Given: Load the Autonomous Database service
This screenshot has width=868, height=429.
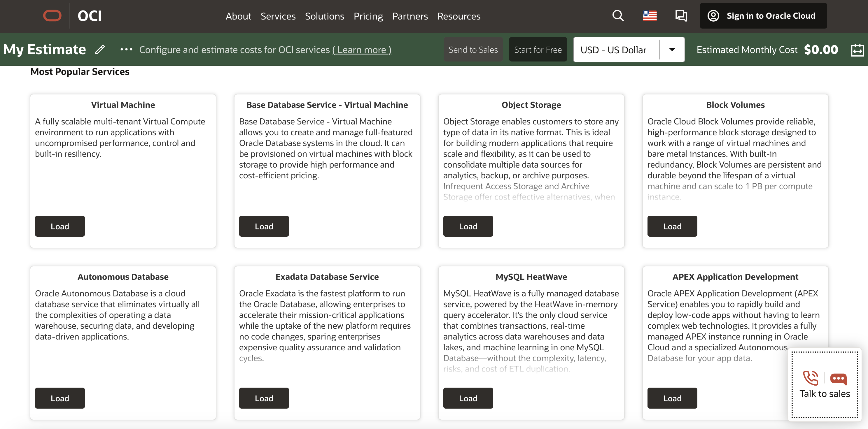Looking at the screenshot, I should click(x=60, y=398).
